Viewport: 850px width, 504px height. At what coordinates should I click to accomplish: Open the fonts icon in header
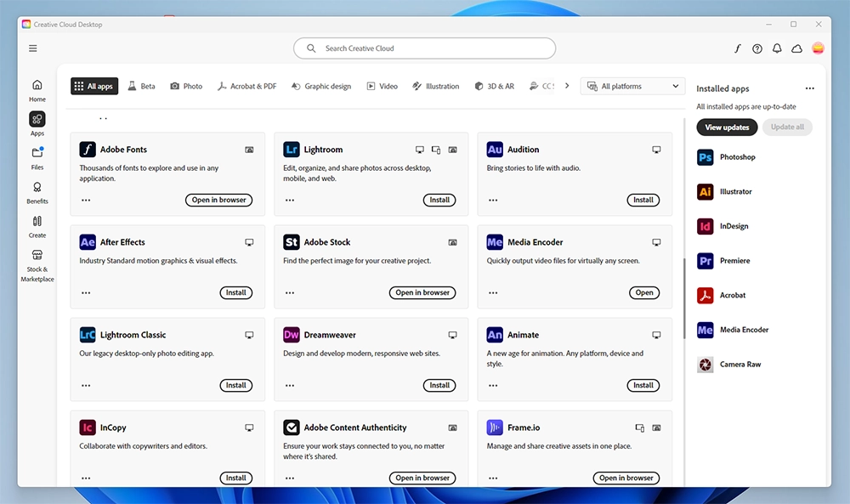click(x=737, y=48)
